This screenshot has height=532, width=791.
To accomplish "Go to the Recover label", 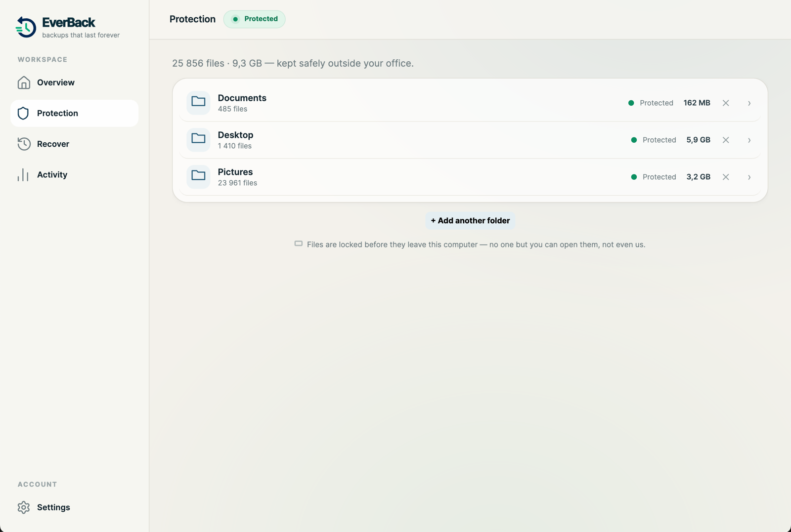I will [x=53, y=144].
